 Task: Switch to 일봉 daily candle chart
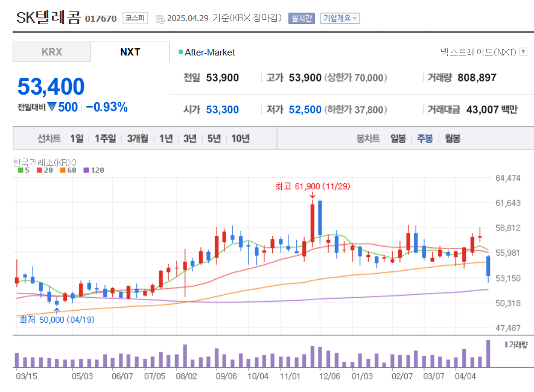398,139
